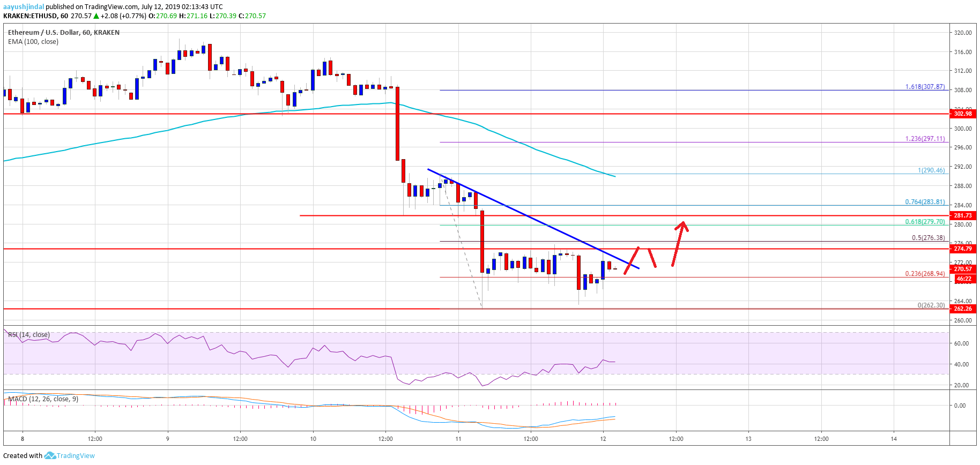The height and width of the screenshot is (465, 980).
Task: Click the 320.00 price axis tick
Action: (963, 33)
